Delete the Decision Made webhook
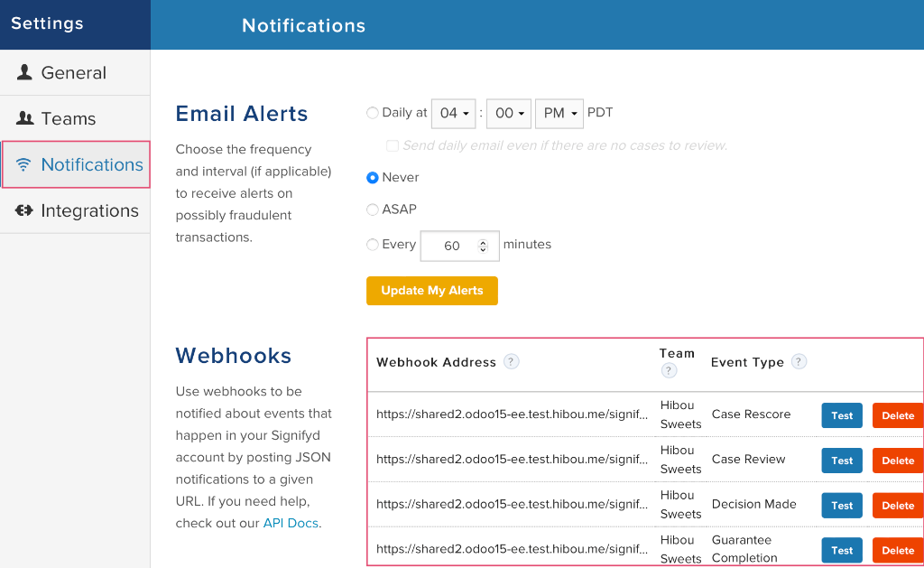Image resolution: width=924 pixels, height=568 pixels. click(898, 506)
